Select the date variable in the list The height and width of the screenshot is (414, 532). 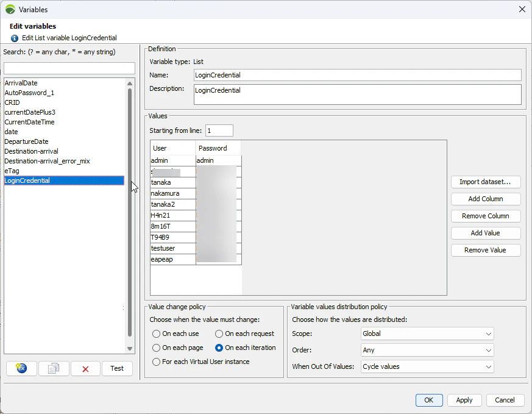64,132
